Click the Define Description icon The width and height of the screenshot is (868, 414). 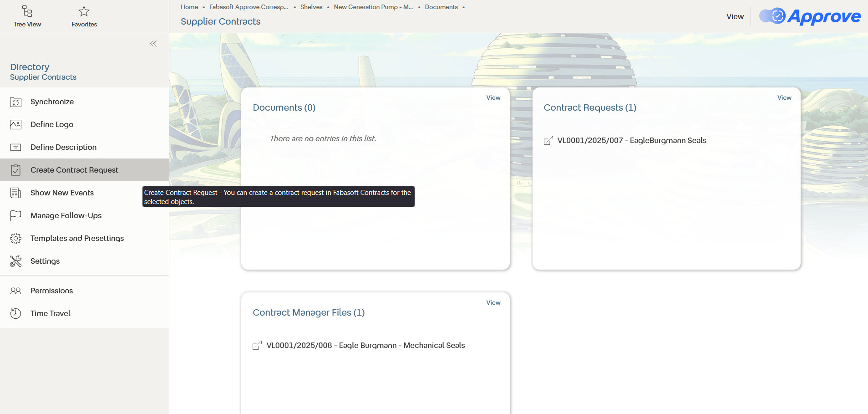pyautogui.click(x=15, y=147)
